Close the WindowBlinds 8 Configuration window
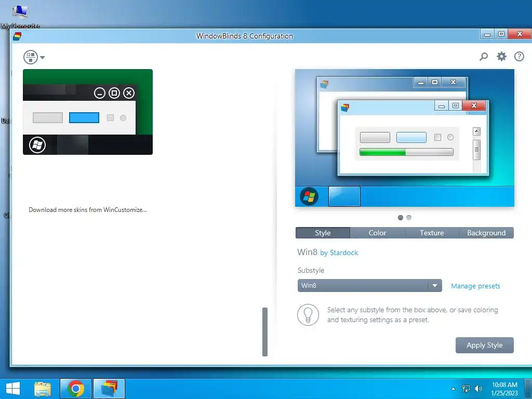Viewport: 532px width, 399px height. 520,34
